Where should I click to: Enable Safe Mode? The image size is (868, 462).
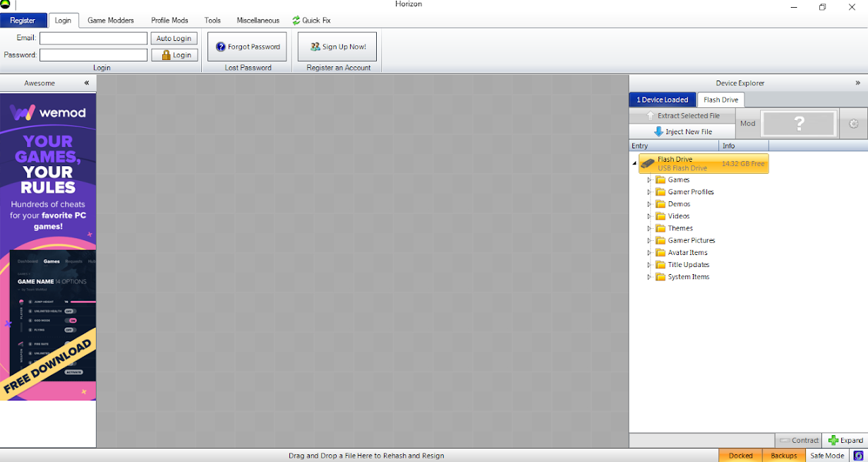[x=826, y=456]
